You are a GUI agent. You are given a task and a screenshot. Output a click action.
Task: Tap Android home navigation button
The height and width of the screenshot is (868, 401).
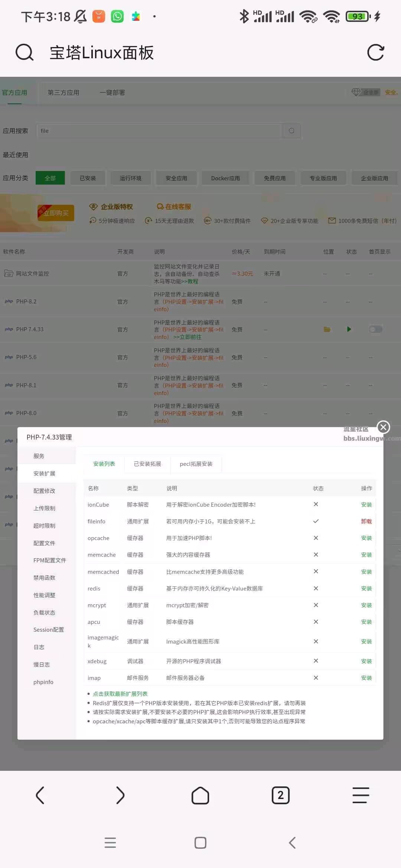[x=200, y=843]
